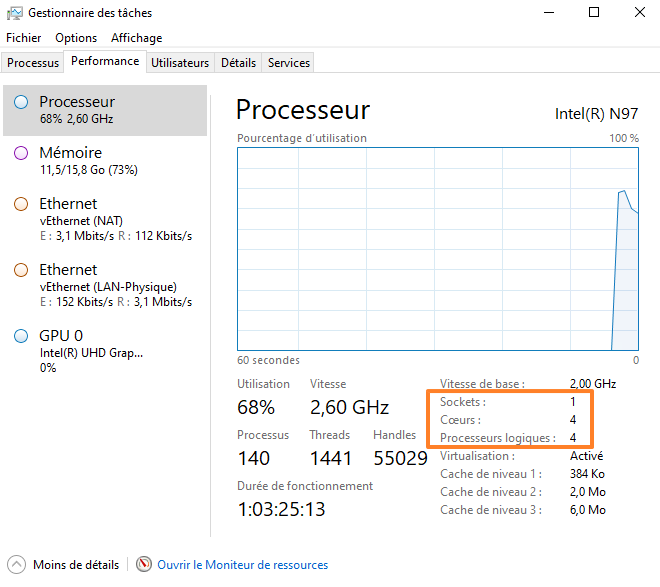Select the Processeur circle icon in sidebar

(21, 101)
